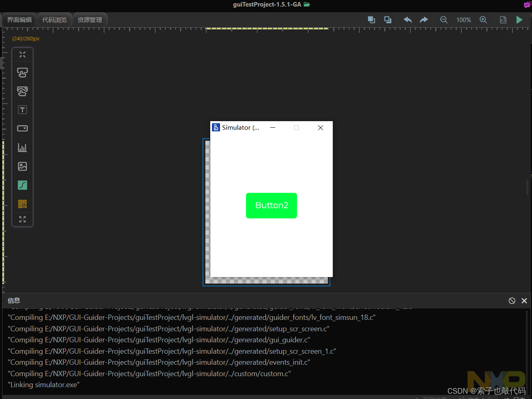Switch to the 资源管理 tab

(90, 20)
